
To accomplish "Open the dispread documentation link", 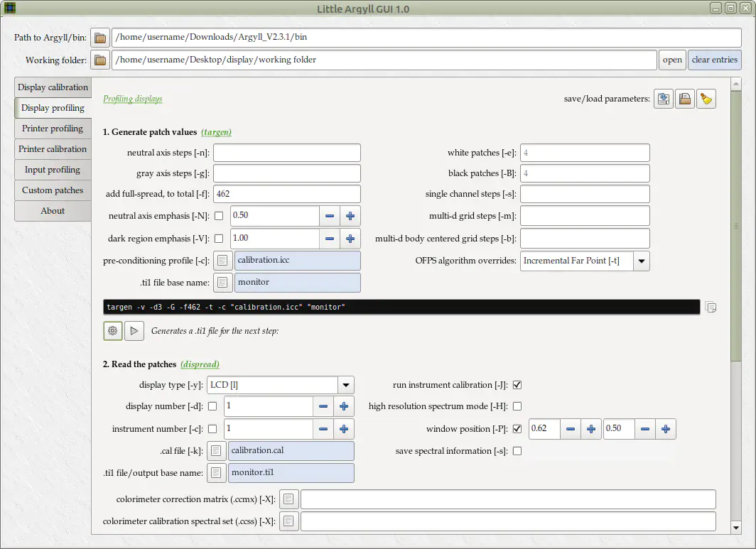I will [200, 364].
